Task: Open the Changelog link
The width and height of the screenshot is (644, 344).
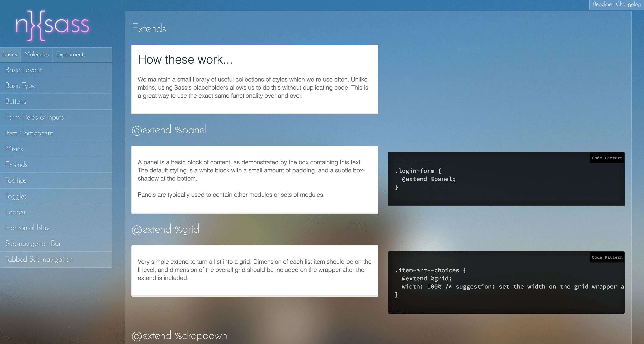Action: click(628, 4)
